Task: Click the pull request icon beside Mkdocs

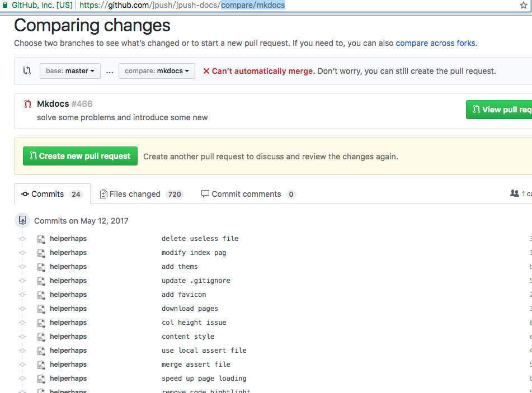Action: 28,104
